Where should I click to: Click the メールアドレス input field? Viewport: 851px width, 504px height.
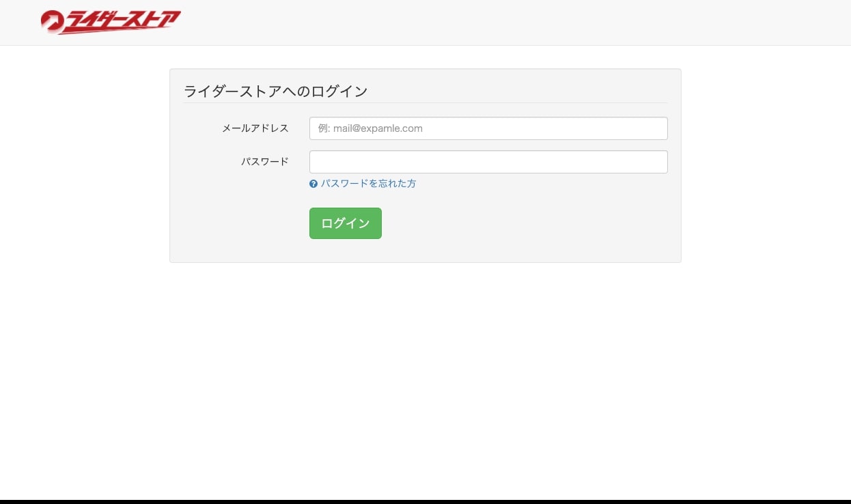488,128
